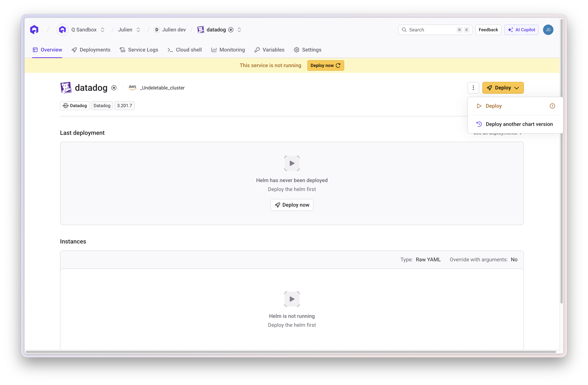The height and width of the screenshot is (385, 588).
Task: Click the stopped status icon in breadcrumb
Action: click(x=231, y=30)
